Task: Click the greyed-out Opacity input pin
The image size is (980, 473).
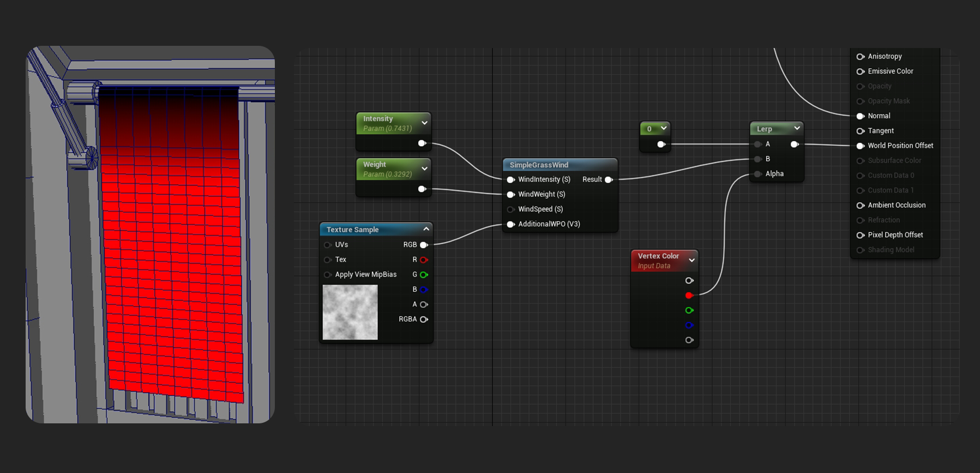Action: (861, 86)
